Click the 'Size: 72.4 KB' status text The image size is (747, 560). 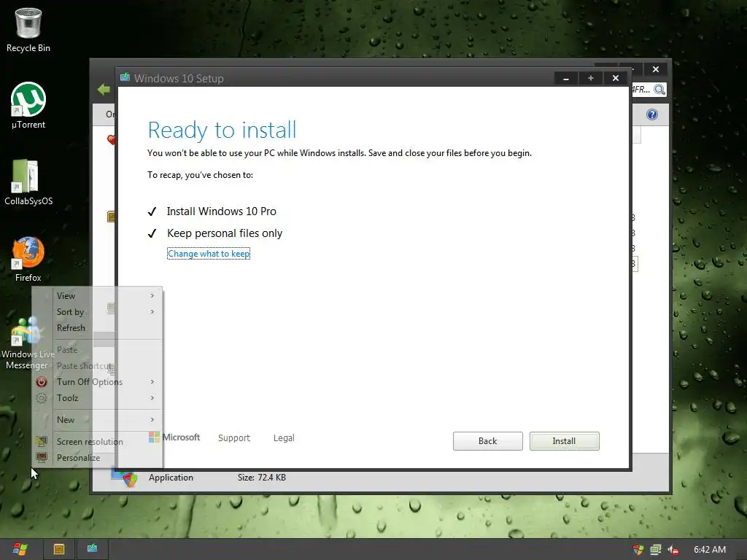pos(262,478)
